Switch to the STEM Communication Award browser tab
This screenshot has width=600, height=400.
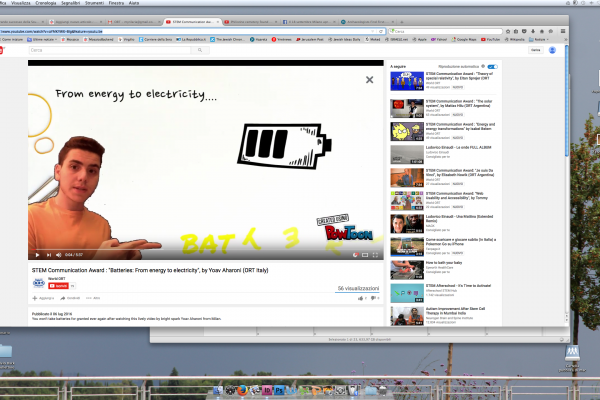(x=192, y=22)
